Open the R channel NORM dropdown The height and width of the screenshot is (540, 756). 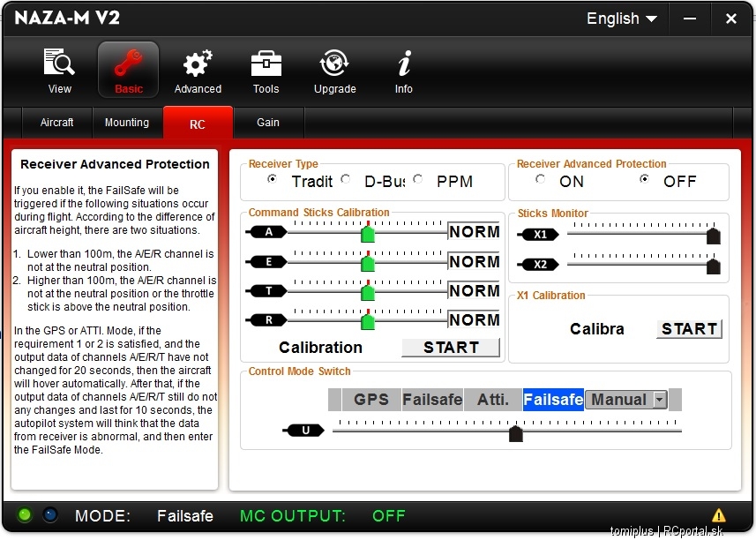coord(474,319)
